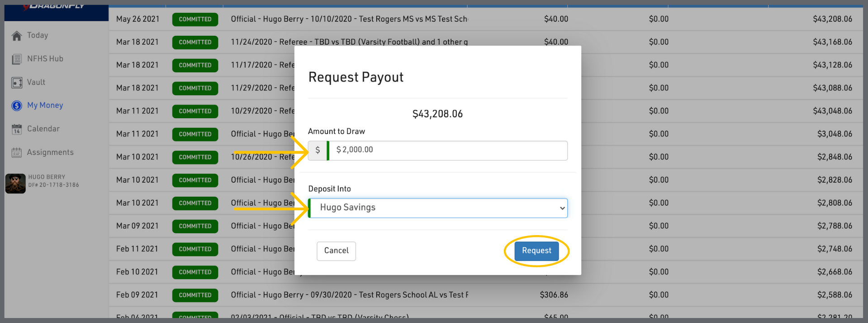Click Hugo Berry profile avatar

(15, 183)
